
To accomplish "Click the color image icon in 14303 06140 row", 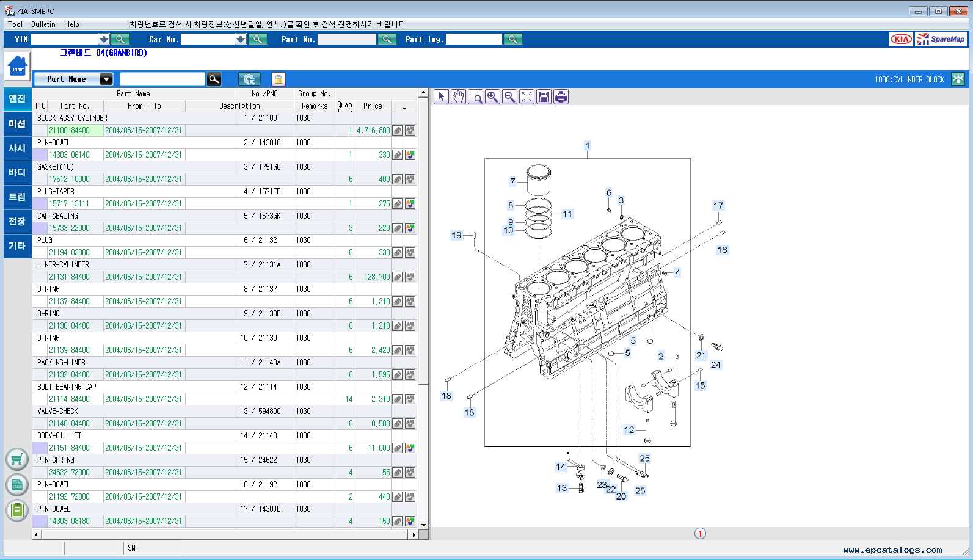I will tap(410, 155).
